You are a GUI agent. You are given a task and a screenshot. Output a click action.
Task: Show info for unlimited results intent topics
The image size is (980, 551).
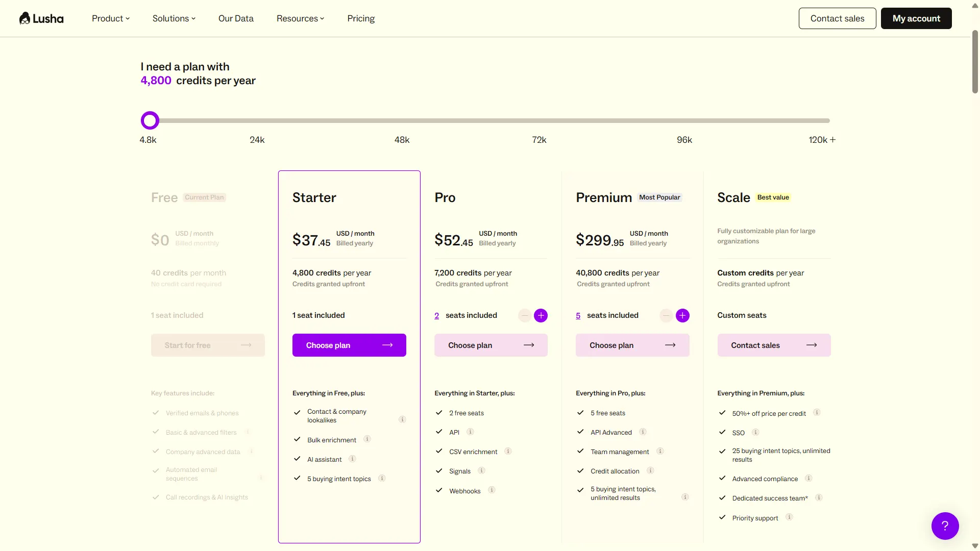[x=685, y=497]
